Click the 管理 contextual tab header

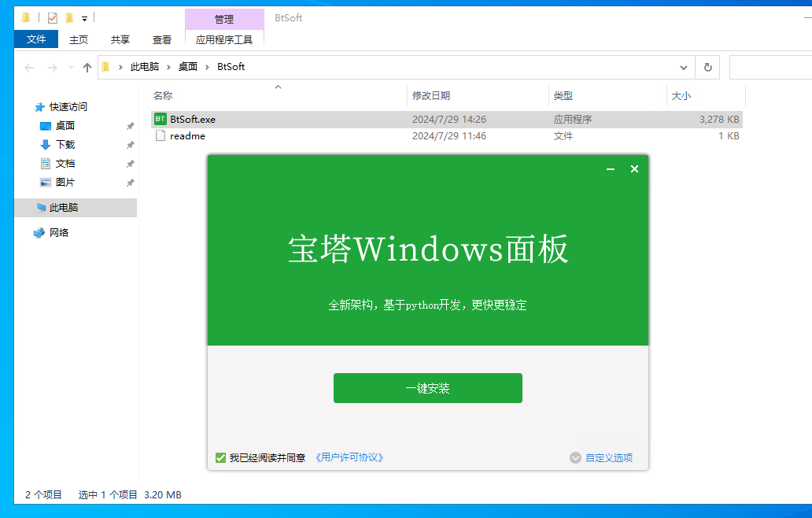(x=224, y=19)
